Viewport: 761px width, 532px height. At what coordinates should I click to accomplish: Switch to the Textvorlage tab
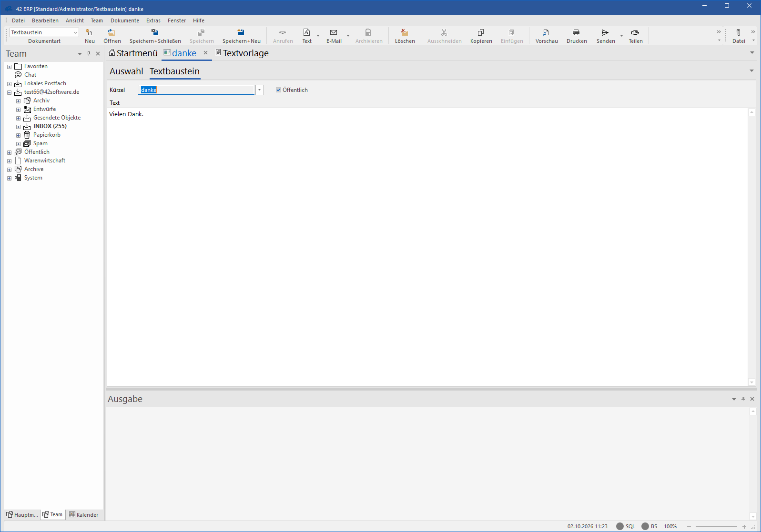pos(242,53)
